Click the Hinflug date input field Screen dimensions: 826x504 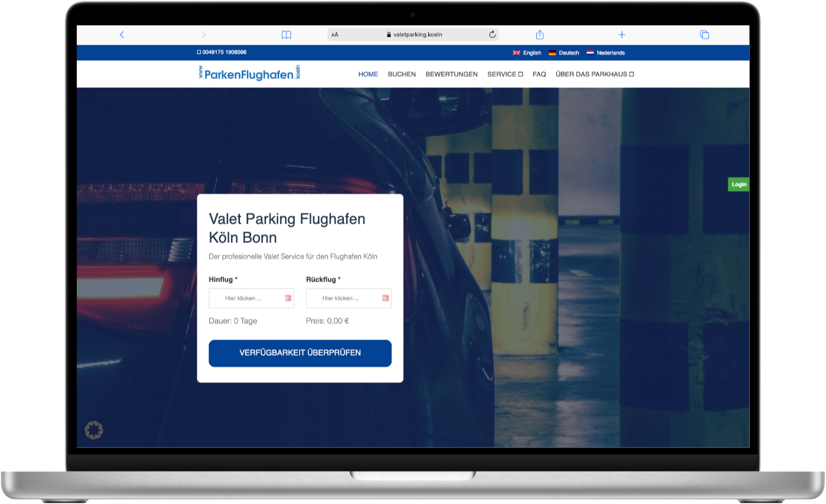click(245, 298)
